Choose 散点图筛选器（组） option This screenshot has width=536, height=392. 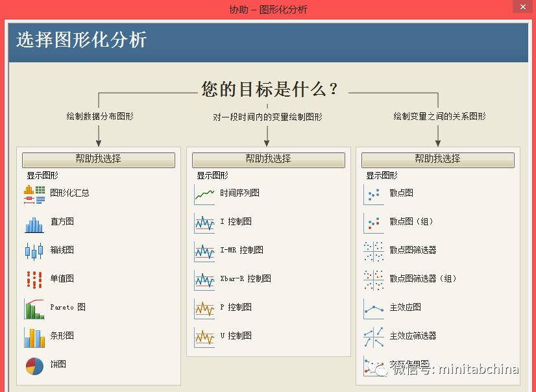[x=422, y=279]
